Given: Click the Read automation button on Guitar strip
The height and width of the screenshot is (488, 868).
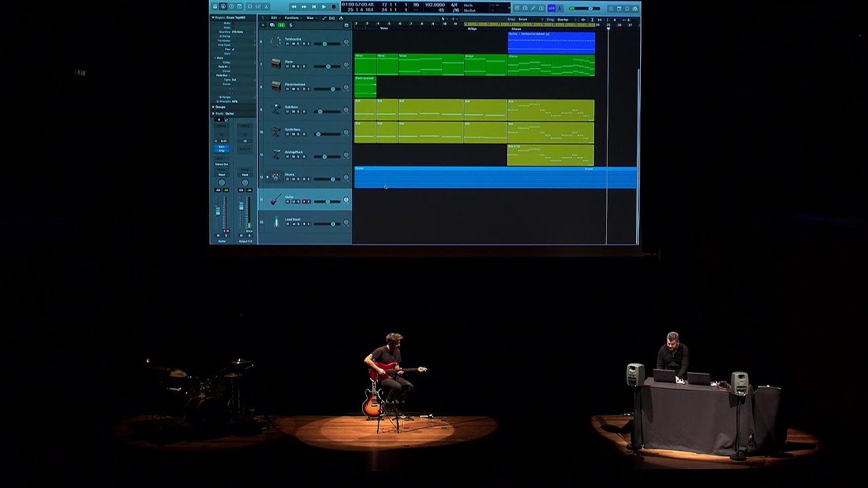Looking at the screenshot, I should pyautogui.click(x=222, y=174).
